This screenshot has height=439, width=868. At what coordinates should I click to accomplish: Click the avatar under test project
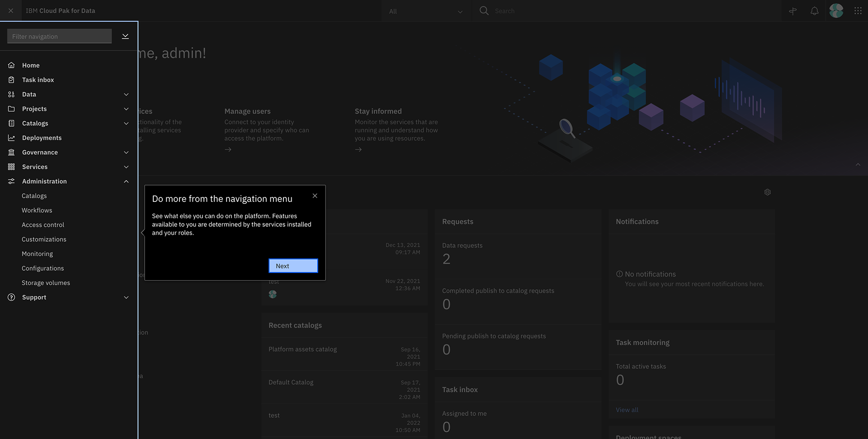coord(272,294)
